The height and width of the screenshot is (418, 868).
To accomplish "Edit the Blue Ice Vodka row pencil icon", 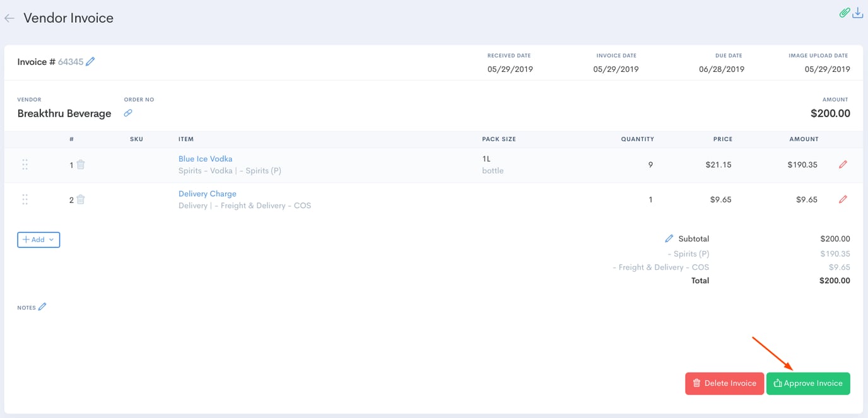I will [843, 164].
